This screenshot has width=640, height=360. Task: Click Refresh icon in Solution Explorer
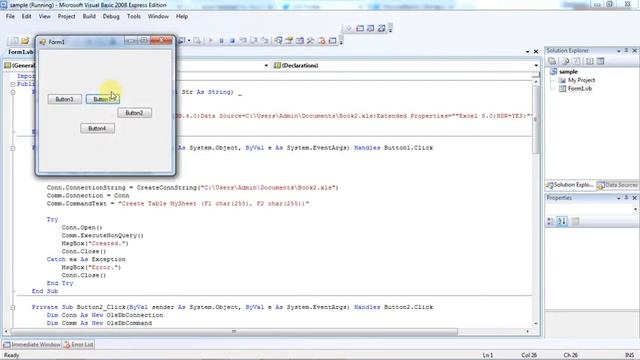[x=576, y=61]
